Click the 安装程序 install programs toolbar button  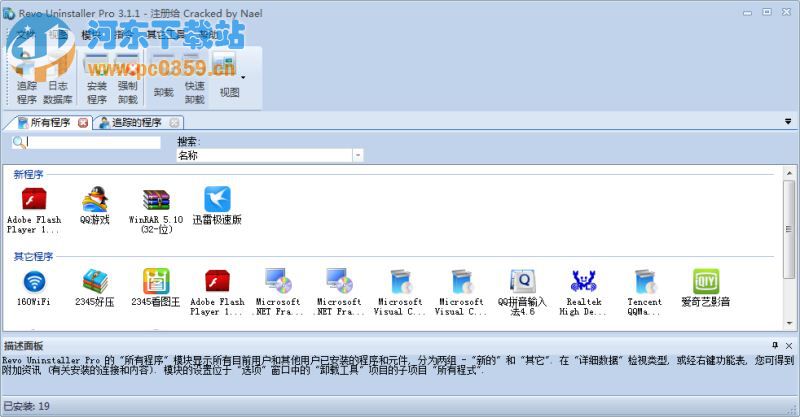point(97,77)
